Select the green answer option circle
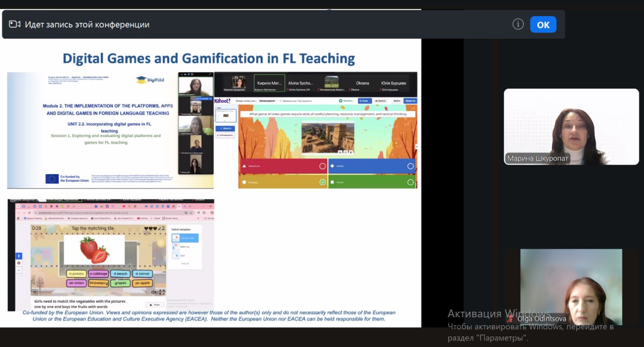 point(411,182)
